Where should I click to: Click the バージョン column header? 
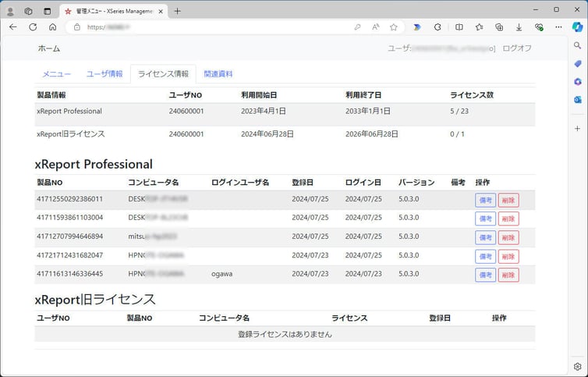(x=416, y=183)
